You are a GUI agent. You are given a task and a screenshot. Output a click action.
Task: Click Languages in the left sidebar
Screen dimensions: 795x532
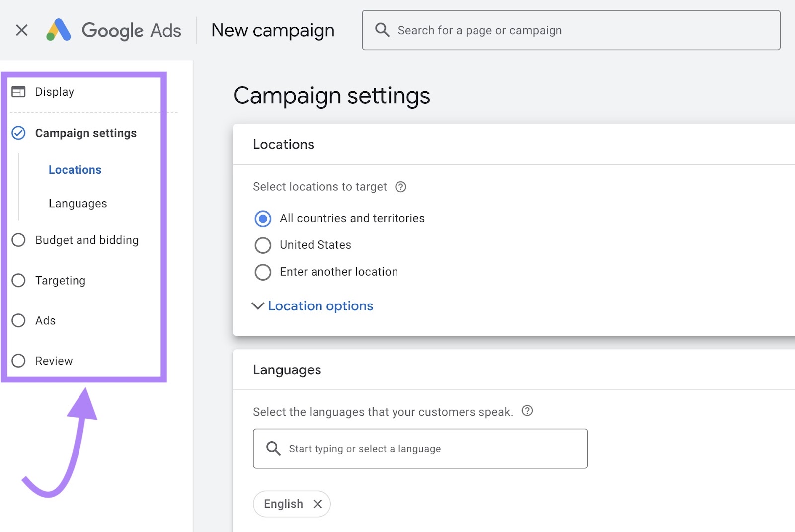pyautogui.click(x=78, y=203)
